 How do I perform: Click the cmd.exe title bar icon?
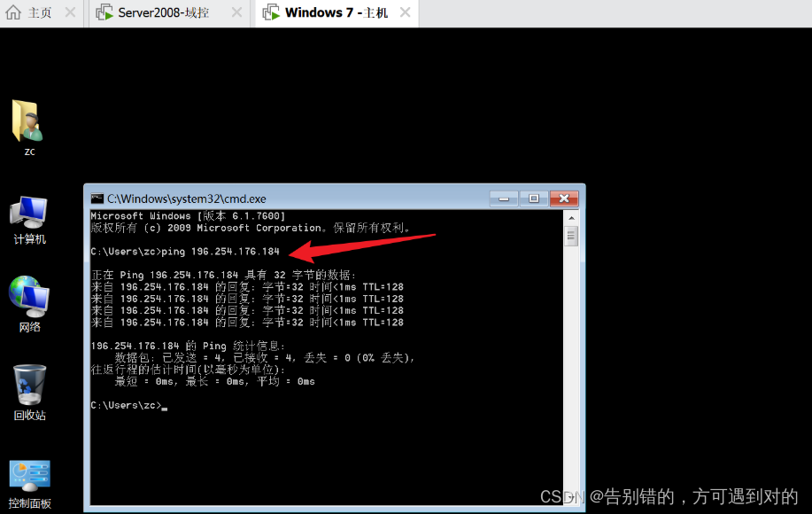[x=97, y=199]
